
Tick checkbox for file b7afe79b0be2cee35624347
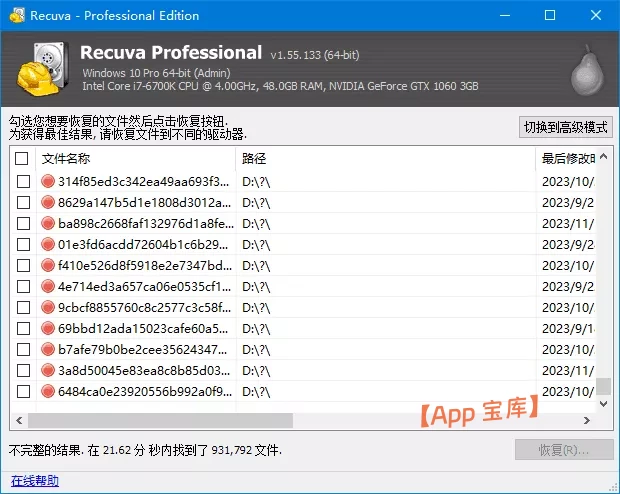(x=23, y=349)
